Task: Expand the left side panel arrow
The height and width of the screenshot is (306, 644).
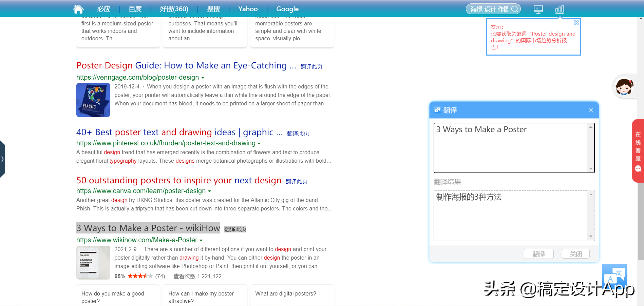Action: pos(2,159)
